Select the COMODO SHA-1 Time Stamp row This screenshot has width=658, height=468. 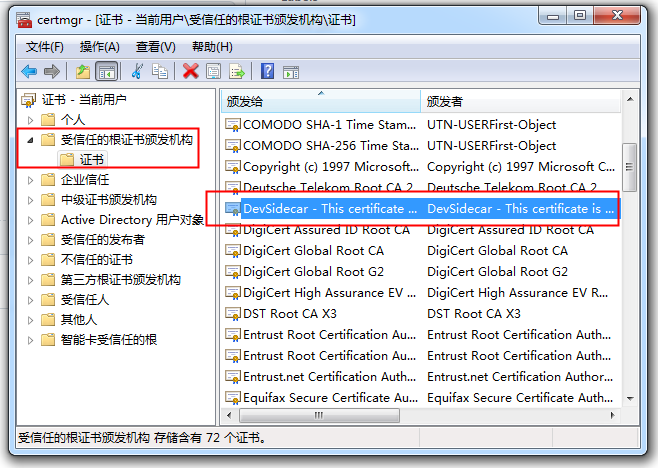[x=422, y=125]
